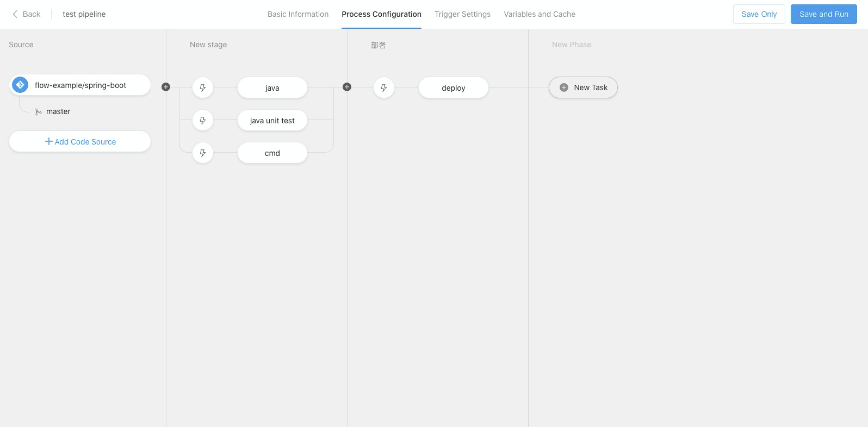Click the master branch icon

point(38,112)
